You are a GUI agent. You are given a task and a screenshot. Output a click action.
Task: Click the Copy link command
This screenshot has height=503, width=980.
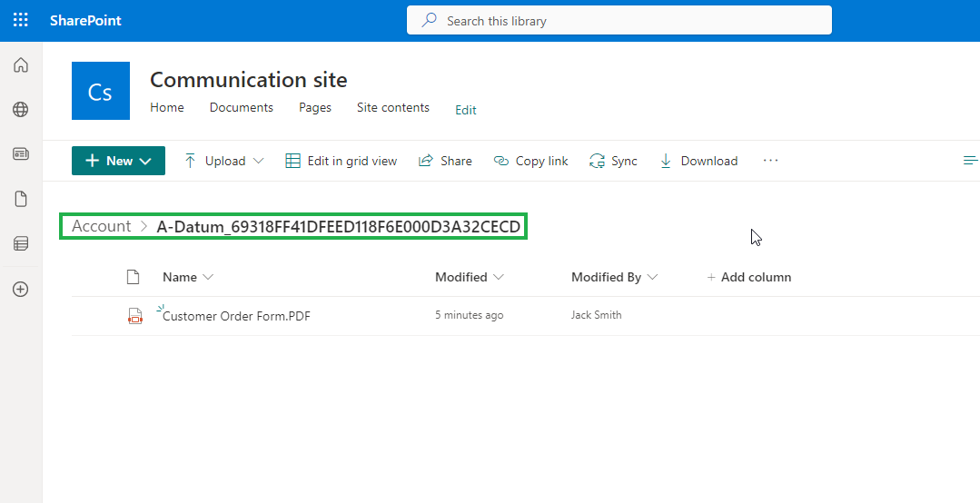(530, 162)
